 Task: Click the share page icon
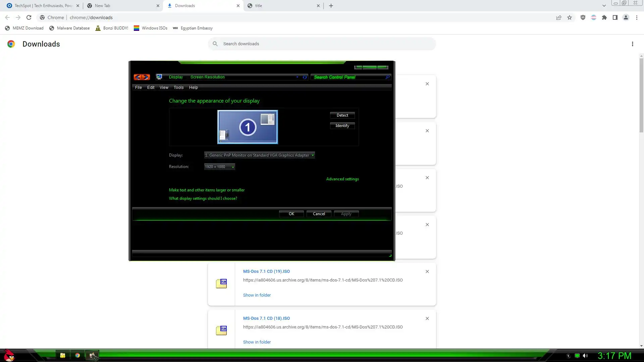[558, 17]
